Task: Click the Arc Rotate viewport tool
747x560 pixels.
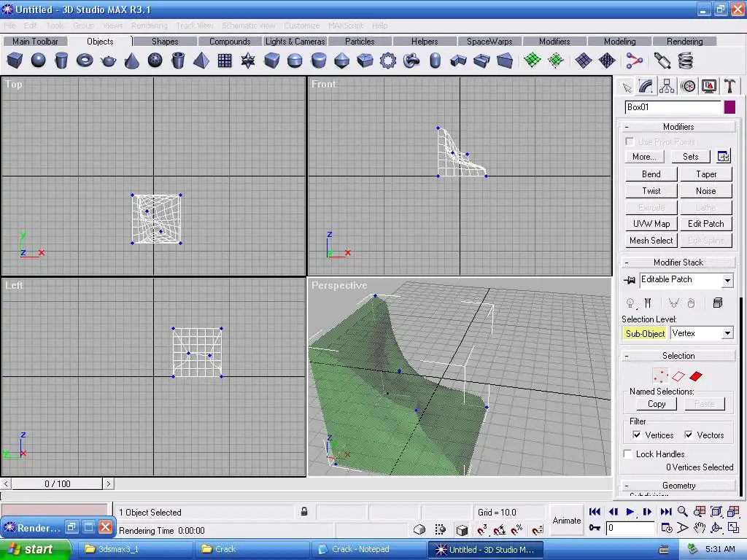Action: click(716, 528)
